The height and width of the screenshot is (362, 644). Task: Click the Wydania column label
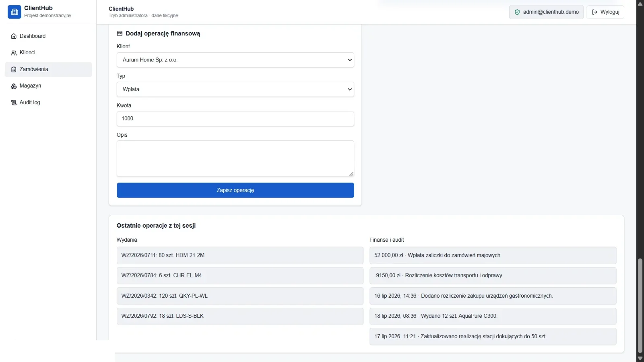(x=127, y=240)
